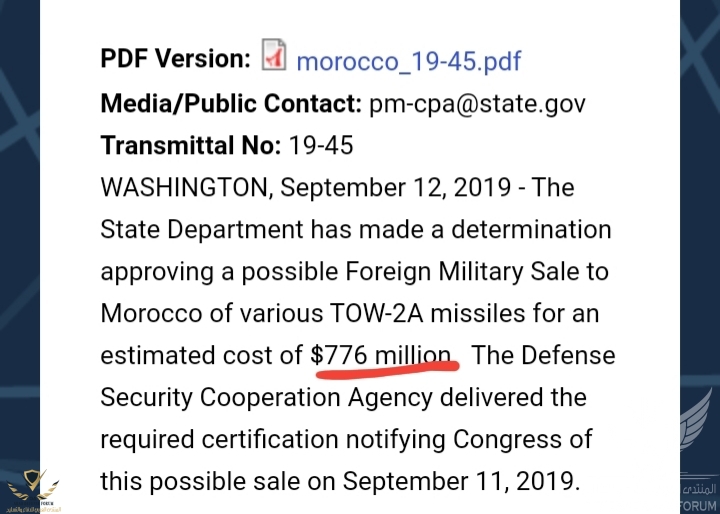The image size is (720, 514).
Task: Click the red underline mark
Action: tap(386, 369)
